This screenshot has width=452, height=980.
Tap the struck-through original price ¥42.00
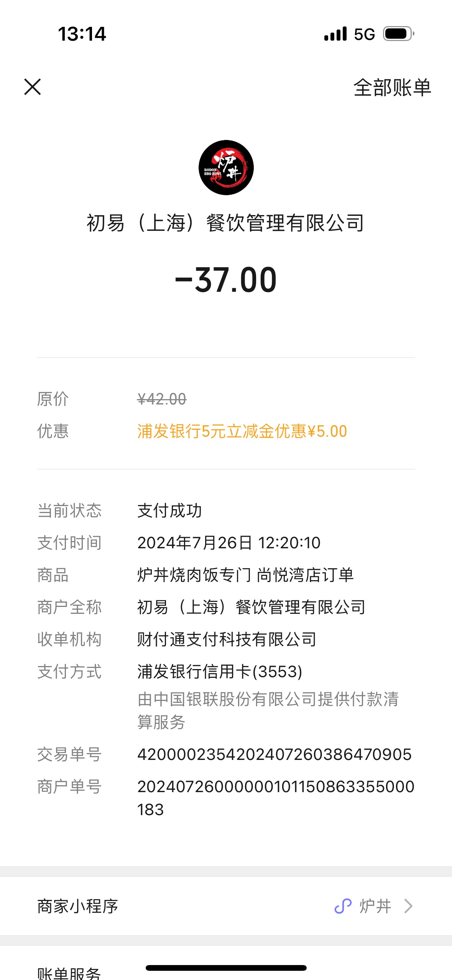(x=162, y=399)
